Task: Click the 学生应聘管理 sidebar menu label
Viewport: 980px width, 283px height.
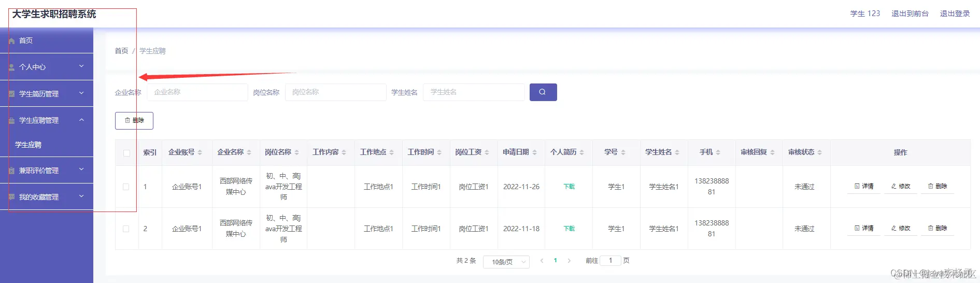Action: coord(39,121)
